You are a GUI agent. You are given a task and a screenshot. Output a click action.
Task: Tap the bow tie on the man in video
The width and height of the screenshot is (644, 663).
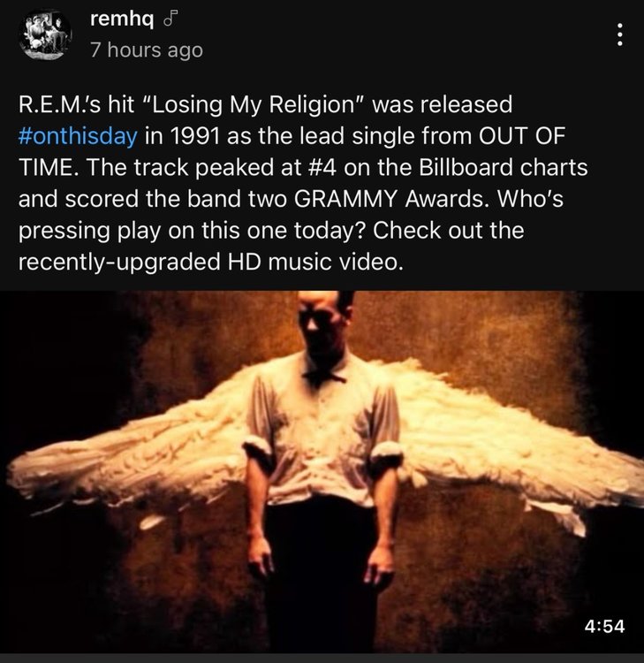coord(323,376)
